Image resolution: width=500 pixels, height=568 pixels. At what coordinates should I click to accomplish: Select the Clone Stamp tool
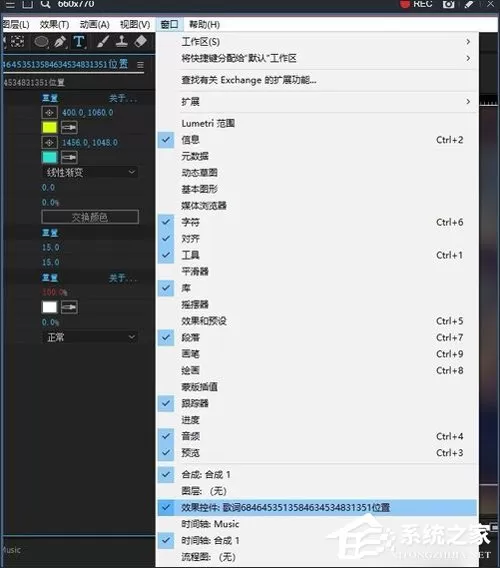point(121,41)
